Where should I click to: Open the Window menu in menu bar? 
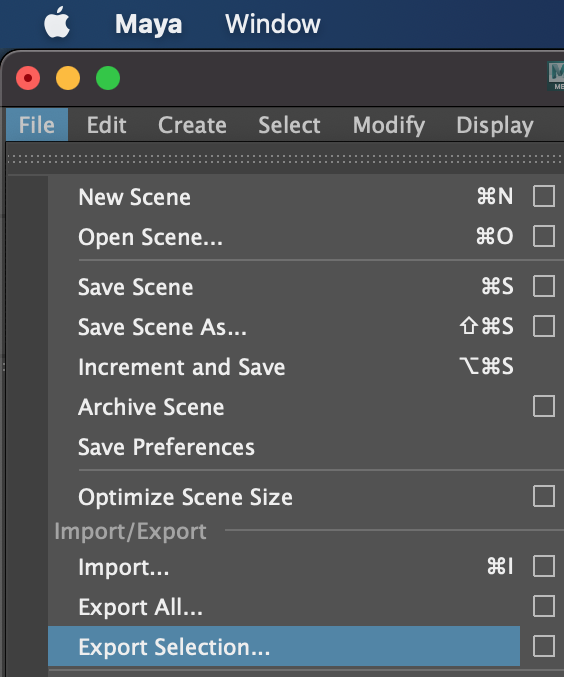[272, 24]
